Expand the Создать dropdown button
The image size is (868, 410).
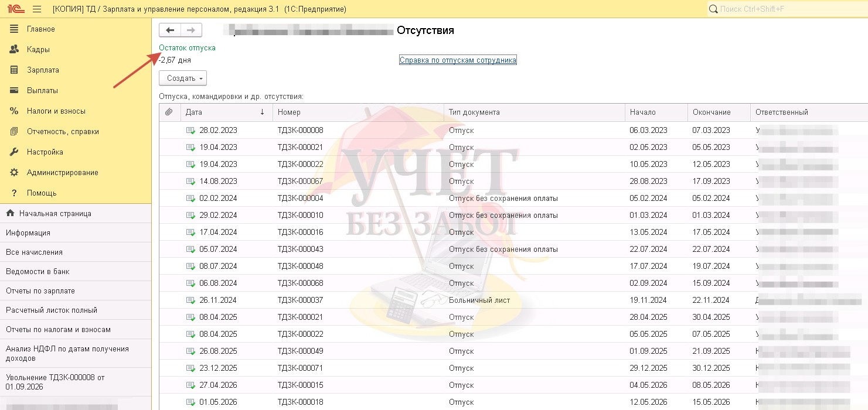click(183, 78)
